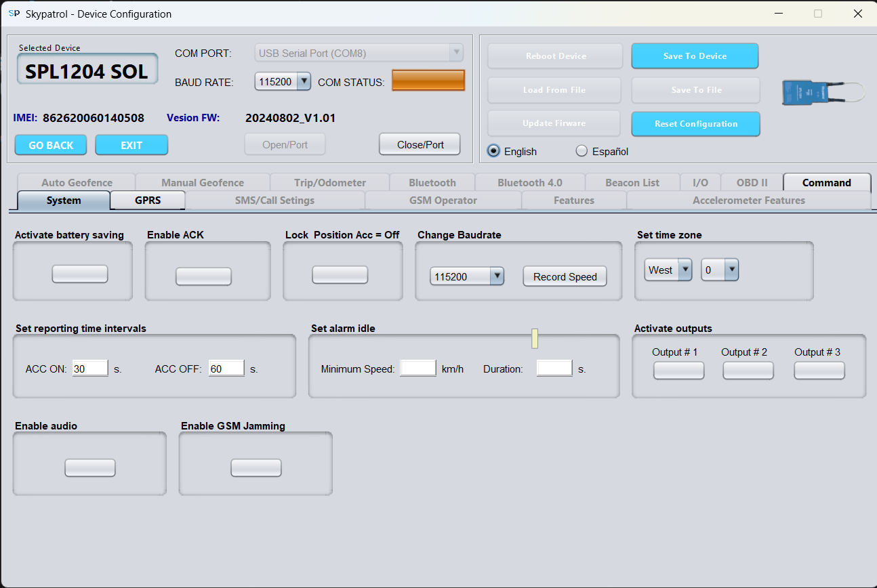Toggle the Lock Position Acc = Off button
877x588 pixels.
340,274
